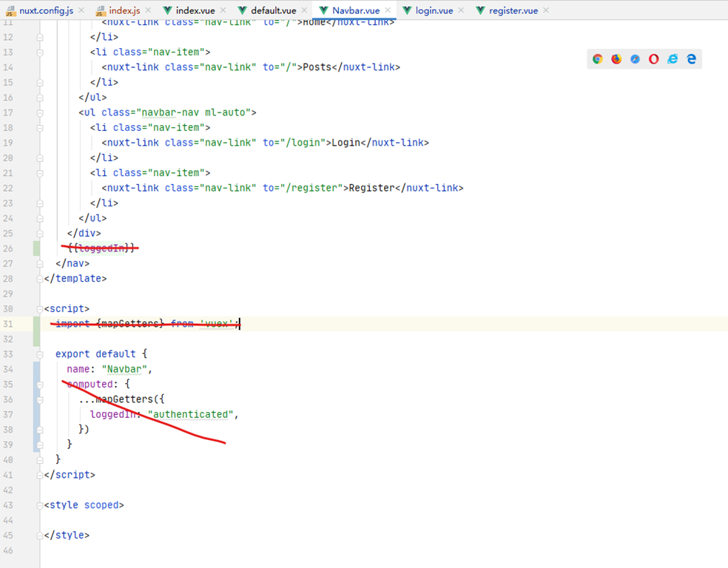728x568 pixels.
Task: Switch to the index.js tab
Action: click(124, 10)
